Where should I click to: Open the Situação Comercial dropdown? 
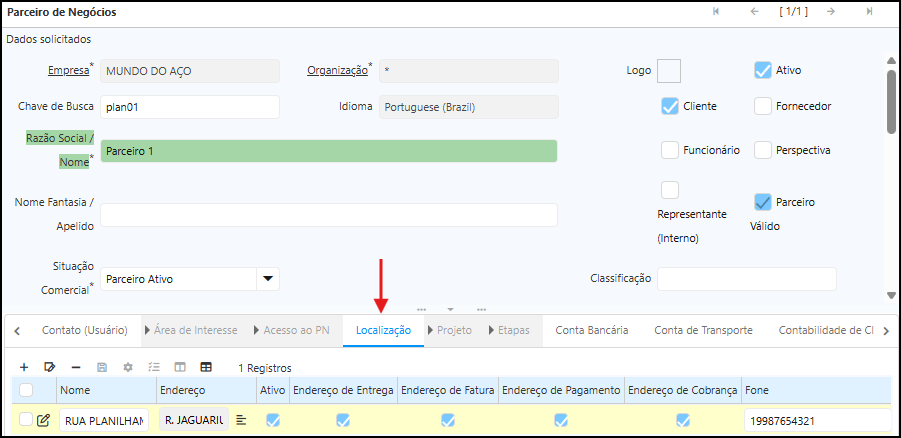click(x=268, y=279)
